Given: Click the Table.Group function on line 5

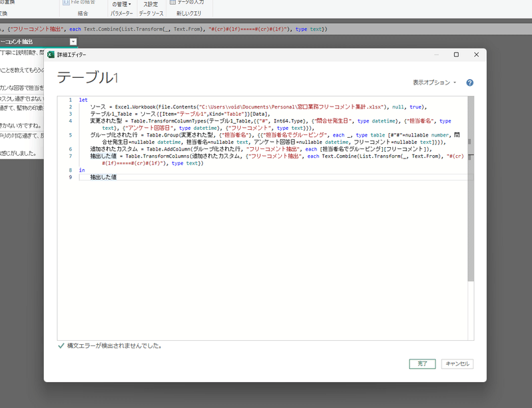Looking at the screenshot, I should click(x=162, y=135).
